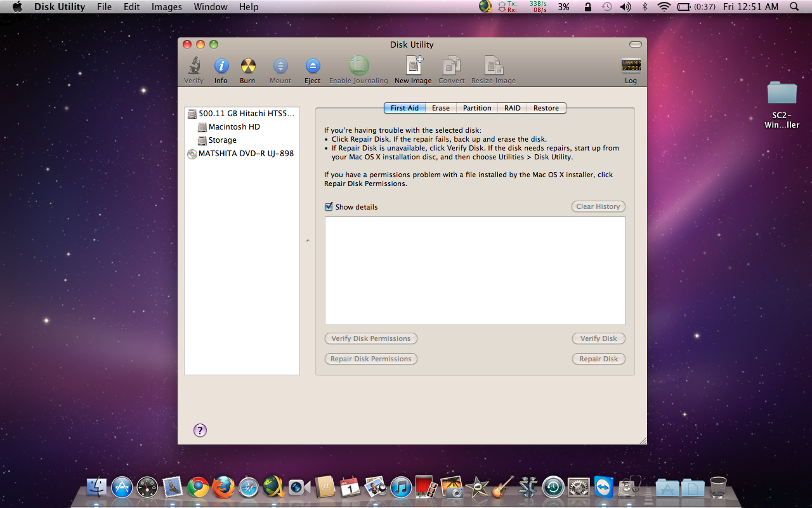Open Photo Booth in the Dock
Screen dimensions: 812x508
coord(426,487)
